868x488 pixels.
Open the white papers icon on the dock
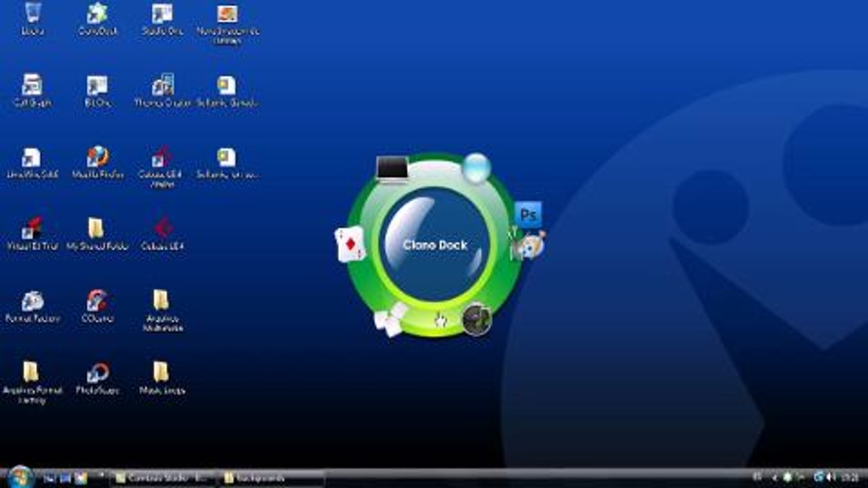click(x=391, y=319)
